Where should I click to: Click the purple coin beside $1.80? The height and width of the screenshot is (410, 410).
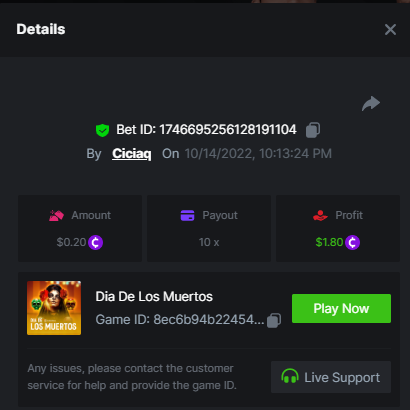(352, 242)
